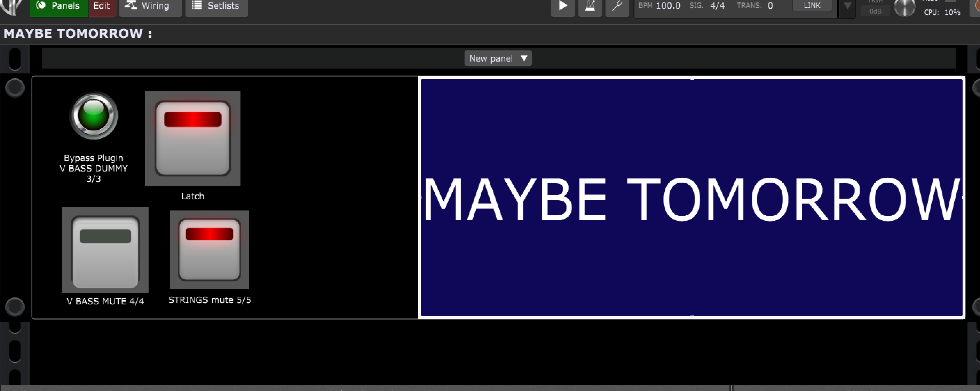Viewport: 980px width, 391px height.
Task: Click the STRINGS mute 5/5 caption
Action: pos(210,300)
